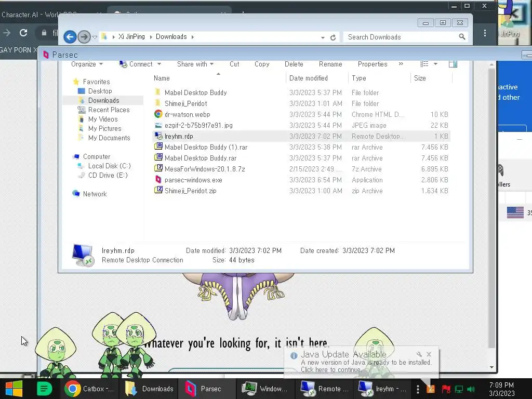Select the parsec-windows.exe icon
Image resolution: width=532 pixels, height=399 pixels.
coord(158,179)
